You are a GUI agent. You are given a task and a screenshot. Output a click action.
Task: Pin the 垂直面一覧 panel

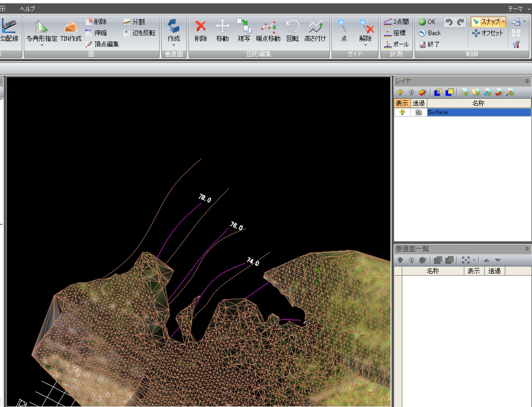(x=527, y=249)
